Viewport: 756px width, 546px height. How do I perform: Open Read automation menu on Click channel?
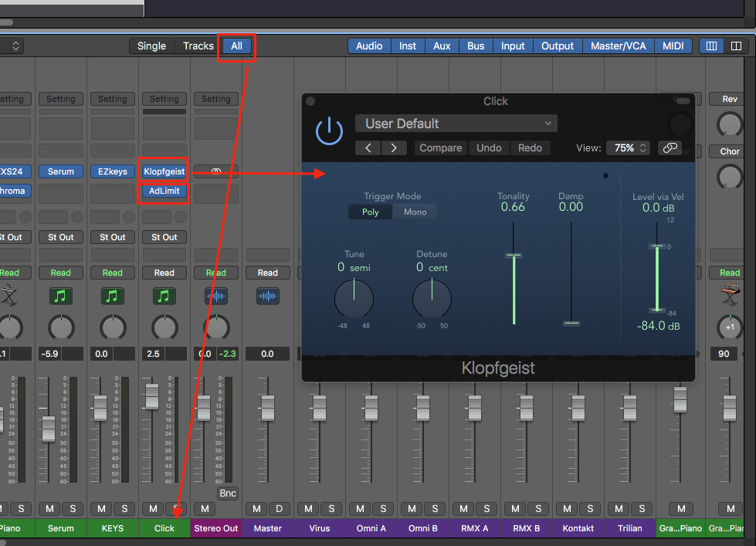pos(164,273)
